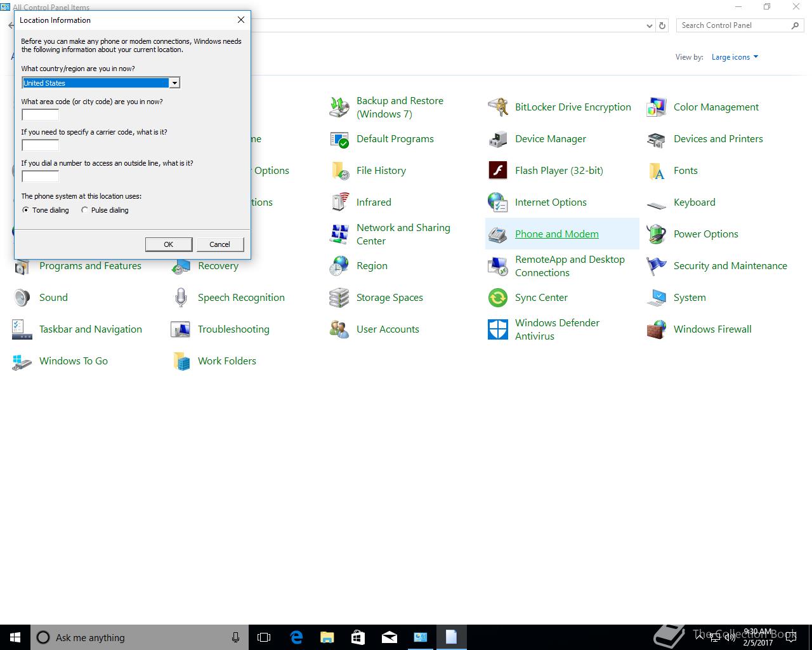Screen dimensions: 812x650
Task: Open the Store from the taskbar
Action: (x=358, y=637)
